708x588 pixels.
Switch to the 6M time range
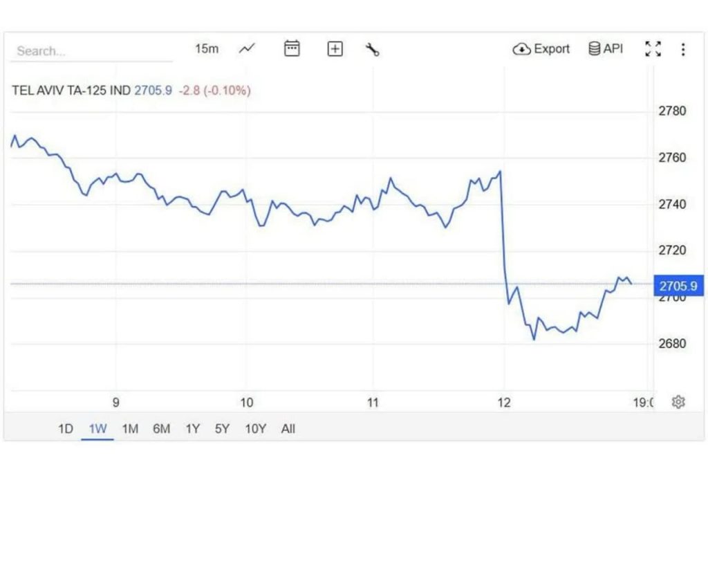161,429
